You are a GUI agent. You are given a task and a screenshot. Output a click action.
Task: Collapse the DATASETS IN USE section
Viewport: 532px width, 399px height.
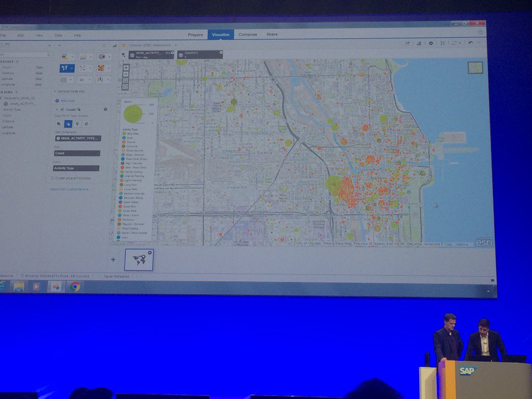pyautogui.click(x=55, y=91)
